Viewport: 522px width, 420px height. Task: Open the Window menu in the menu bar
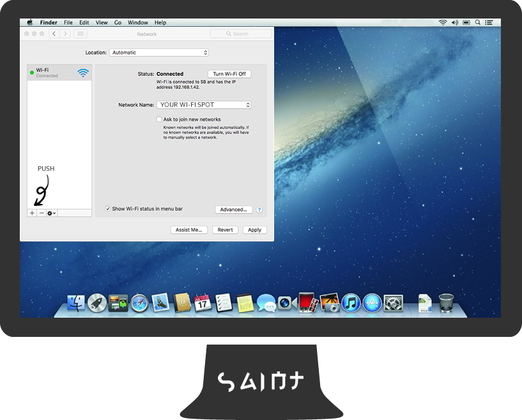(x=137, y=22)
